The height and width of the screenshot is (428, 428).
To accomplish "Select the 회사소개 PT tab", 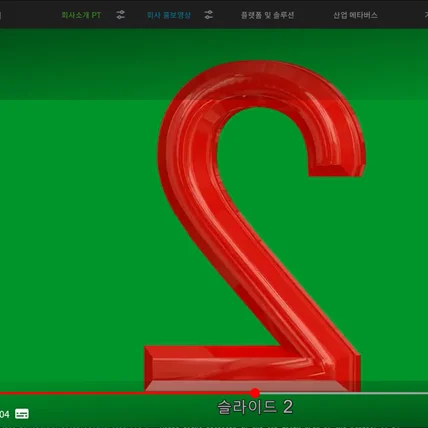I will (81, 15).
